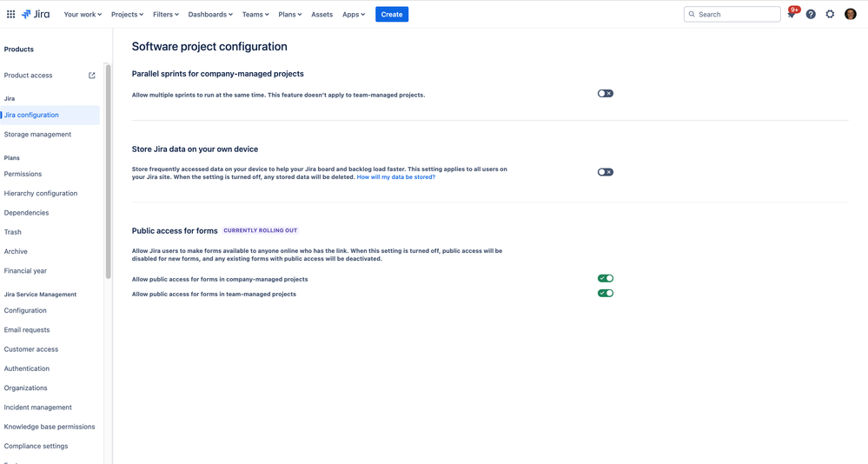This screenshot has height=464, width=868.
Task: Click the Search field
Action: [732, 15]
